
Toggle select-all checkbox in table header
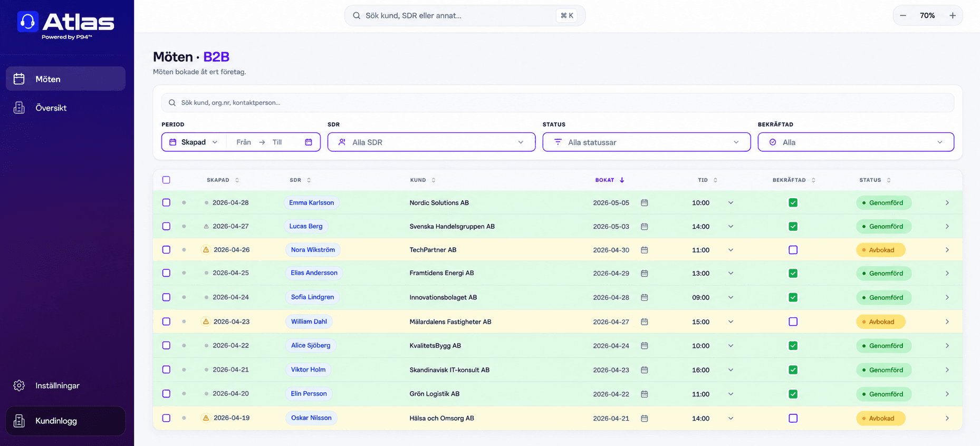pyautogui.click(x=166, y=180)
